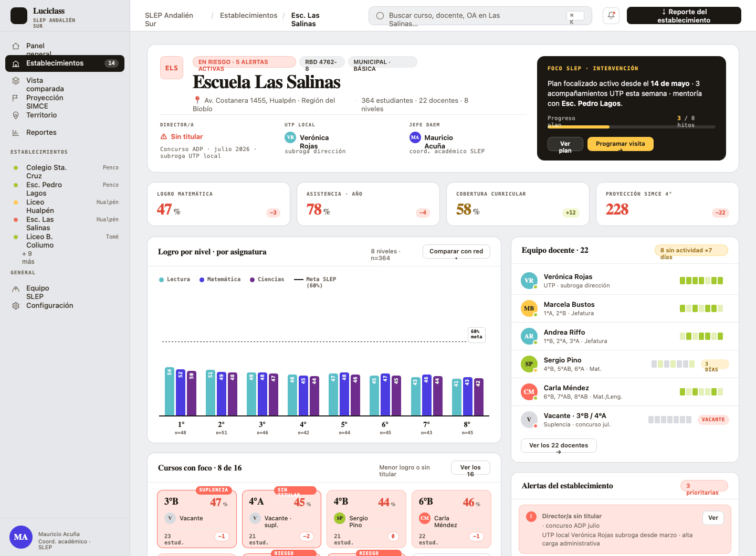Open Reportes chart icon
This screenshot has width=756, height=556.
(x=16, y=133)
